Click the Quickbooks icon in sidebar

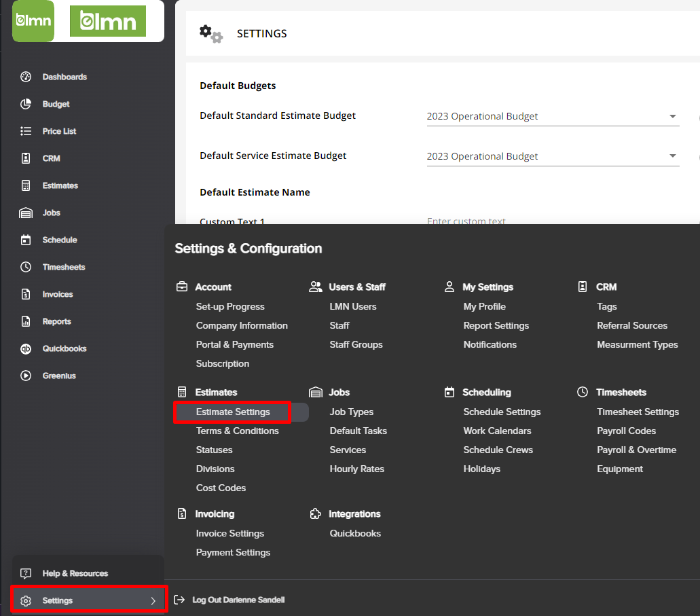26,349
